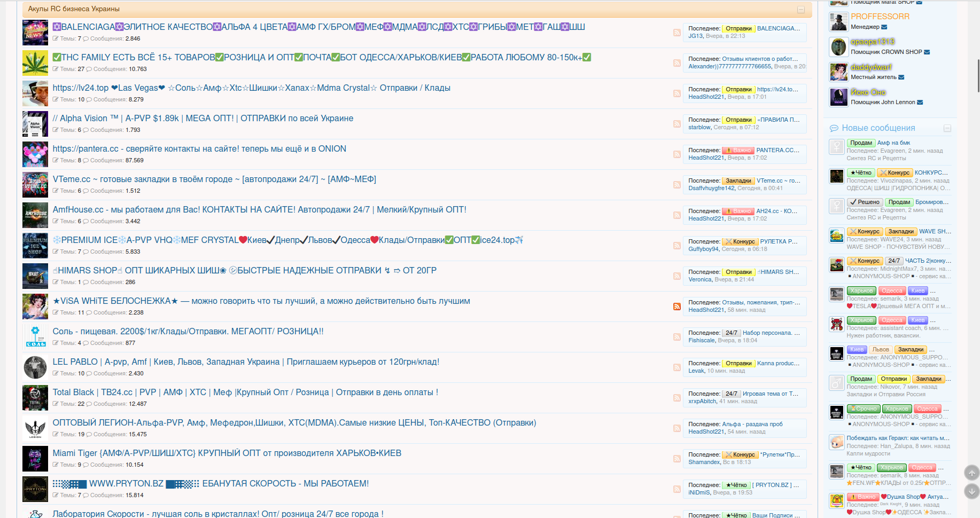
Task: Open BALENCIAGA forum avatar thumbnail
Action: (x=35, y=33)
